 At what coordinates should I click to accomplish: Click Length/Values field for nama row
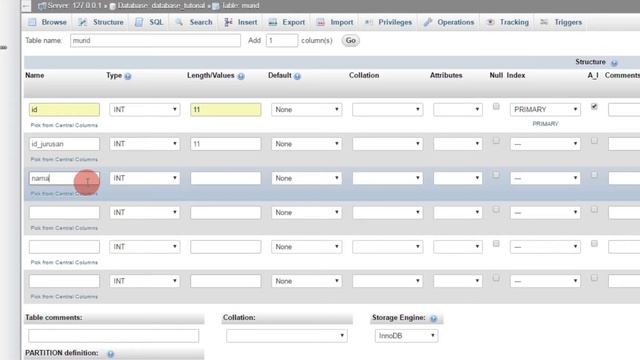click(x=226, y=178)
